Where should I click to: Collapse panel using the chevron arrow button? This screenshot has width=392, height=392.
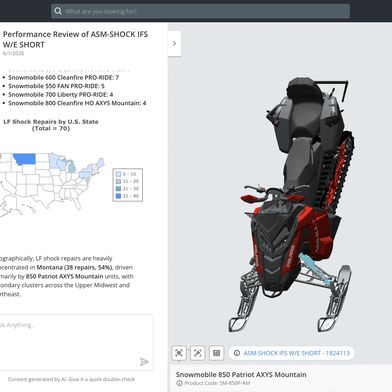click(174, 44)
